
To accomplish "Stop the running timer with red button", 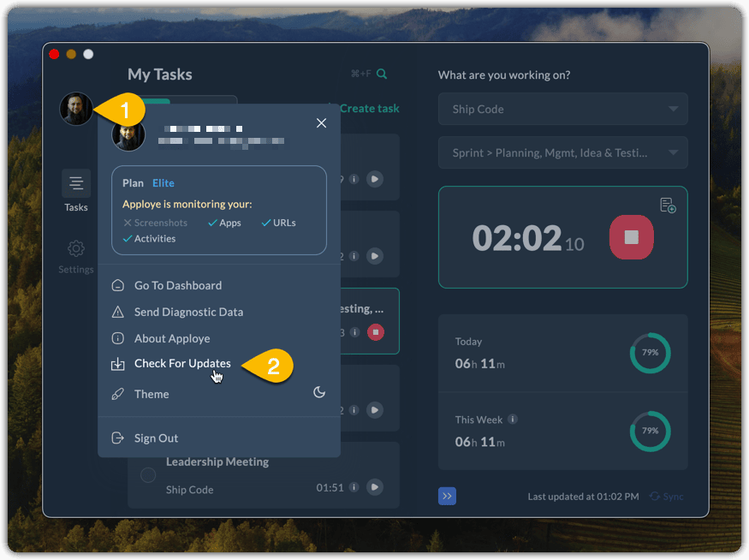I will pos(631,237).
